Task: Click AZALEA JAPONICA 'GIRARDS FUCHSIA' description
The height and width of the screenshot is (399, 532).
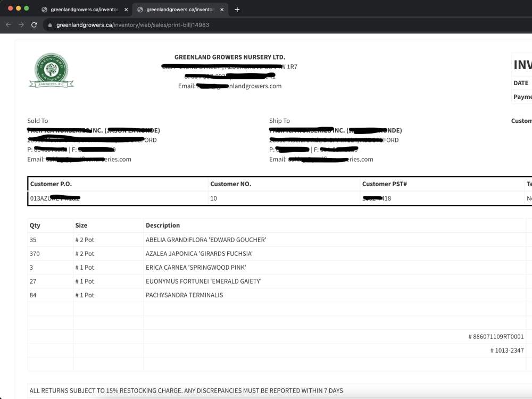Action: [x=199, y=254]
